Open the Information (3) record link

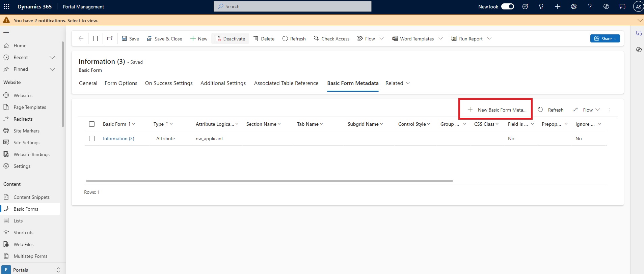[118, 139]
